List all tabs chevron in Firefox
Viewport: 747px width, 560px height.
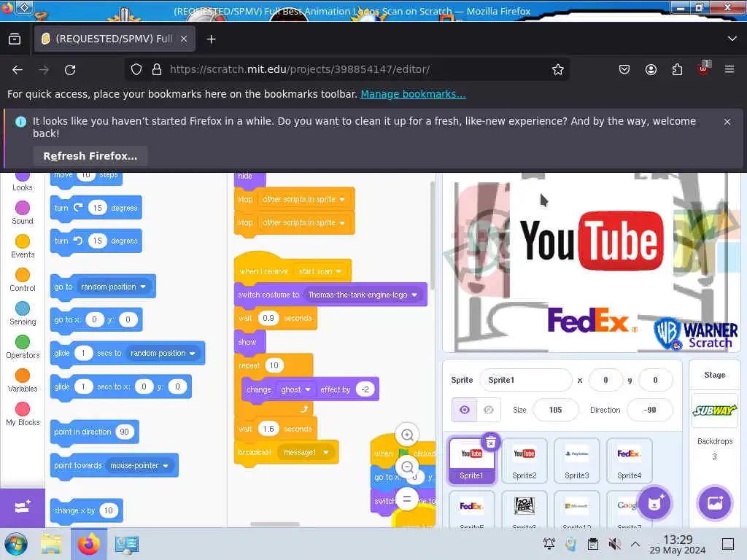[732, 39]
